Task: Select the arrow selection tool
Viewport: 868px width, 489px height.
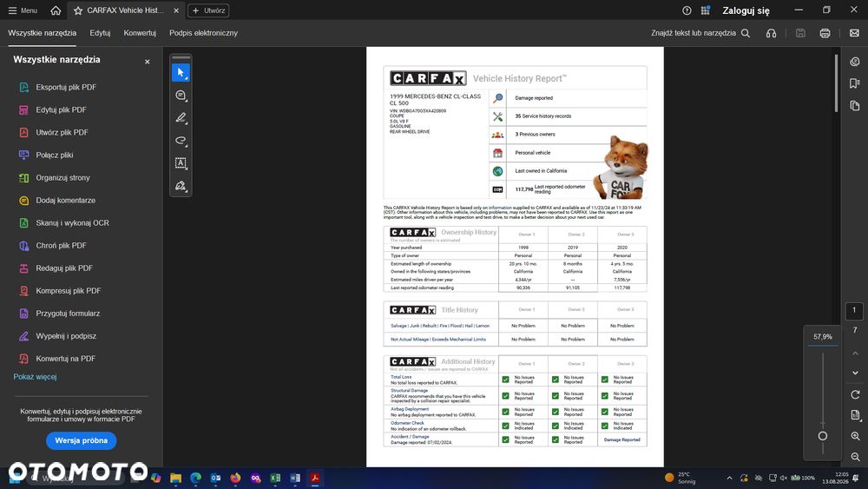Action: 181,73
